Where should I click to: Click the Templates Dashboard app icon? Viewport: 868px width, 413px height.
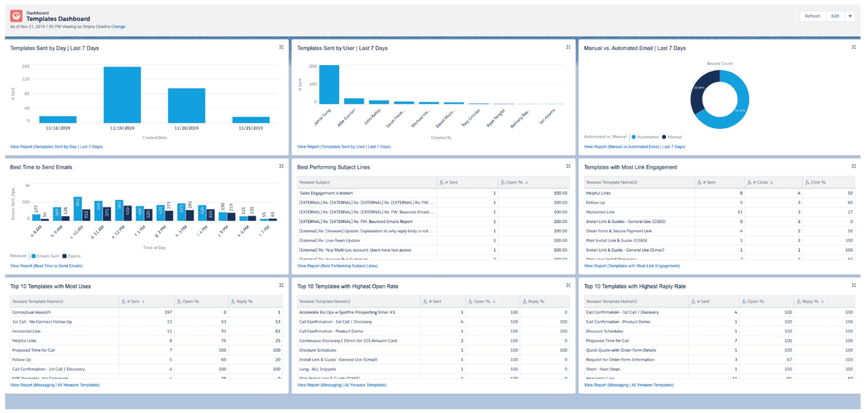(x=16, y=15)
